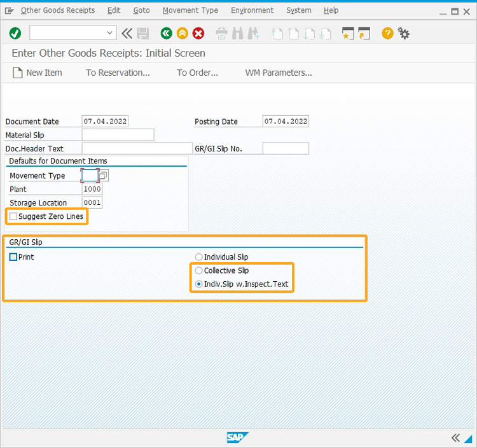Click the Document Date field
The width and height of the screenshot is (477, 448).
pyautogui.click(x=105, y=121)
